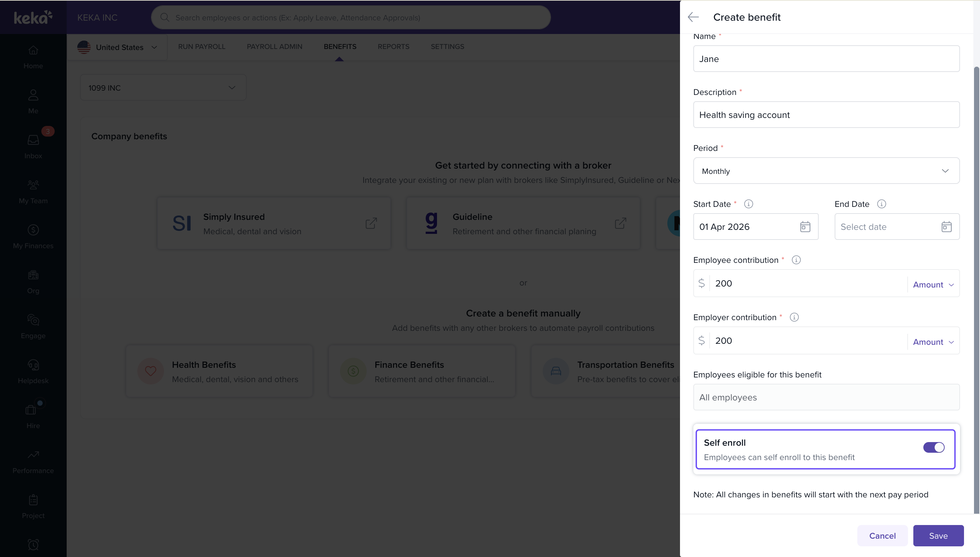Open the Reports tab

click(393, 46)
